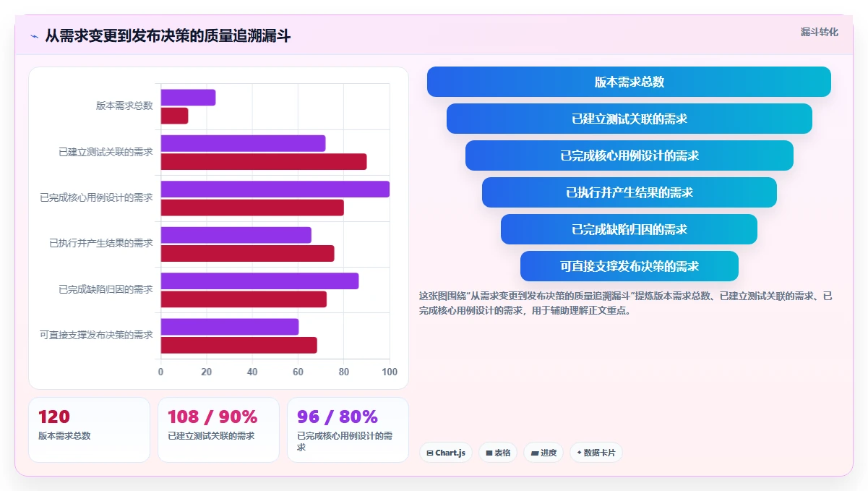Click the title 从需求变更到发布决策的质量追溯漏斗
This screenshot has width=868, height=491.
[168, 35]
